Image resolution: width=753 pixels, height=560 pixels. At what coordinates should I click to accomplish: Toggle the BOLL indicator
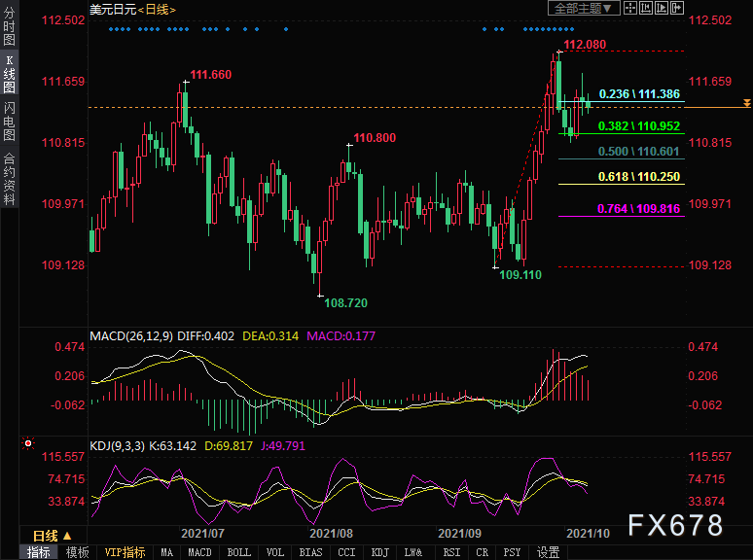tap(238, 552)
